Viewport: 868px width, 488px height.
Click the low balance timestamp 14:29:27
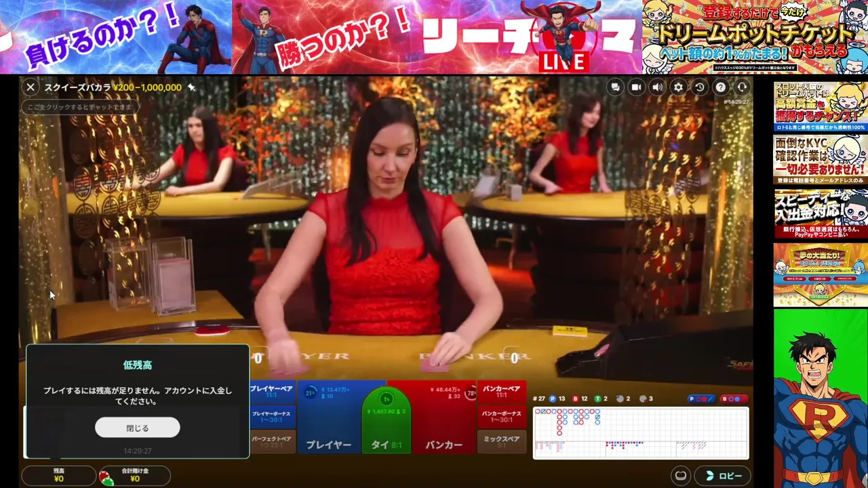pyautogui.click(x=138, y=451)
